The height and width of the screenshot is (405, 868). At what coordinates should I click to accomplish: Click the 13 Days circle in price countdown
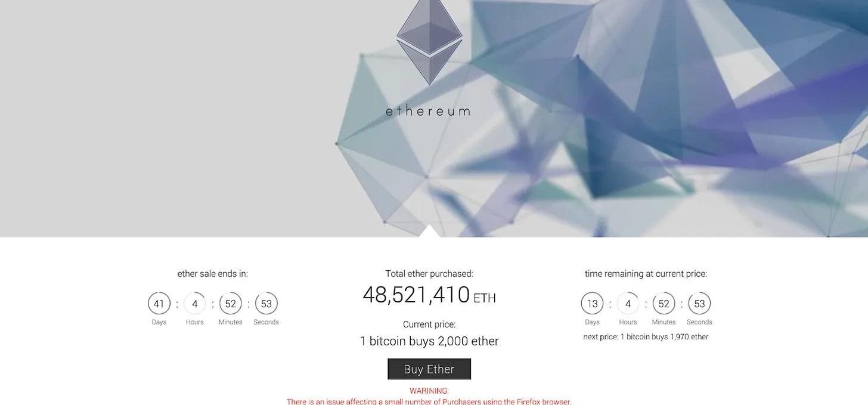pos(592,304)
